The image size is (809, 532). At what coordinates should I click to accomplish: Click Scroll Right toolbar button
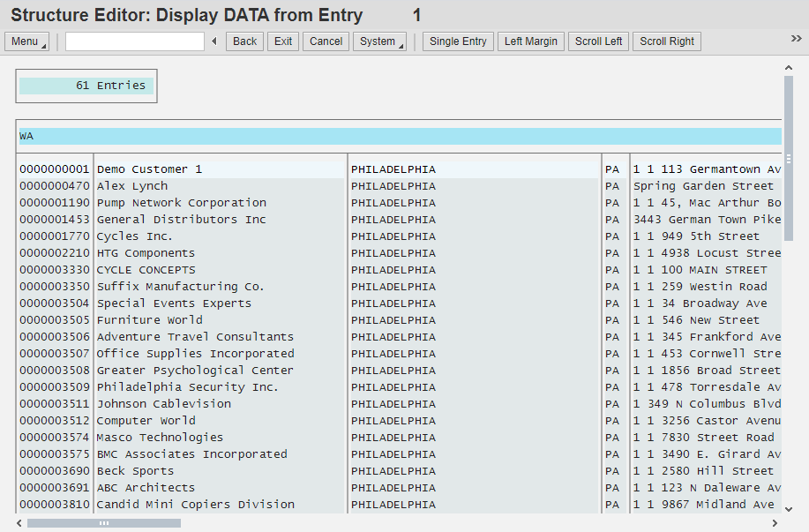666,41
